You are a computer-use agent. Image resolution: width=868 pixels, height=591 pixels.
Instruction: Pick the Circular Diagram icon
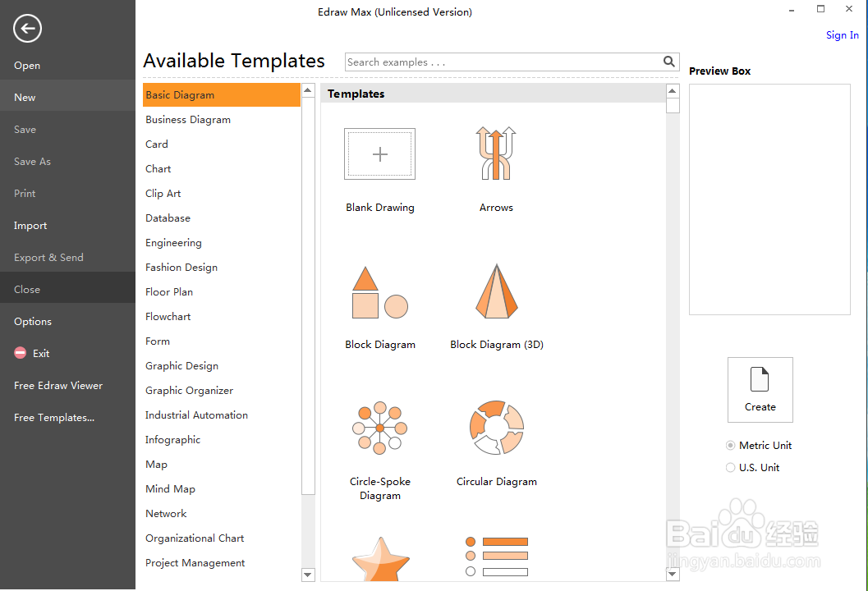497,428
